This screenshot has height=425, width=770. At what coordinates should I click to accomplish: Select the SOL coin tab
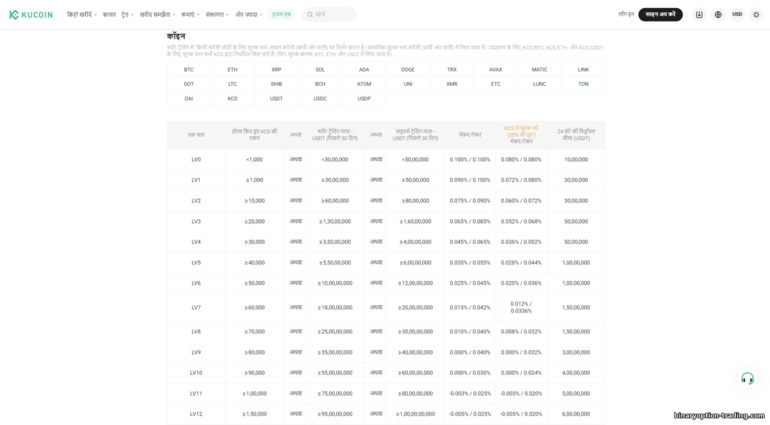(x=320, y=70)
